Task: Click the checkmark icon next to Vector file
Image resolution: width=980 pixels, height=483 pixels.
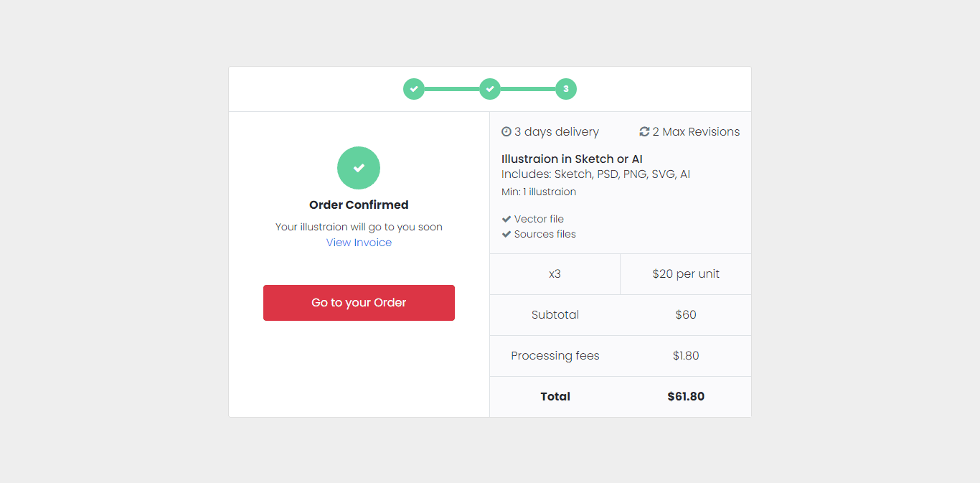Action: point(506,218)
